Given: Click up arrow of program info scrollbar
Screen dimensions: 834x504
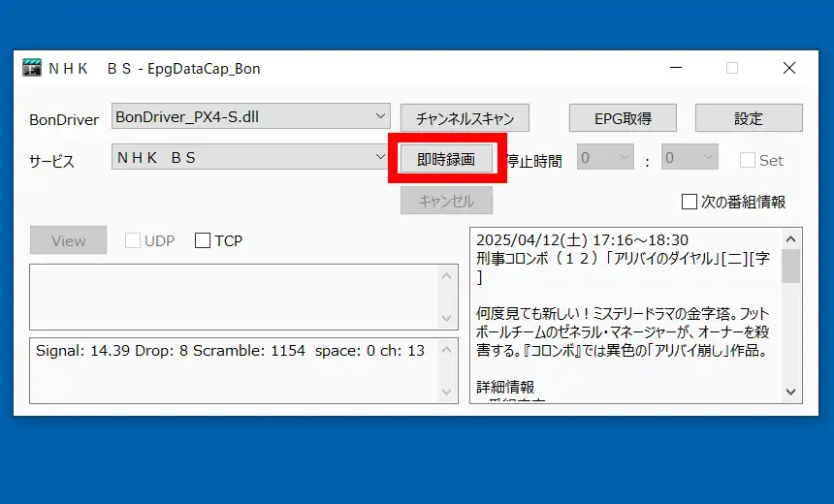Looking at the screenshot, I should click(791, 239).
